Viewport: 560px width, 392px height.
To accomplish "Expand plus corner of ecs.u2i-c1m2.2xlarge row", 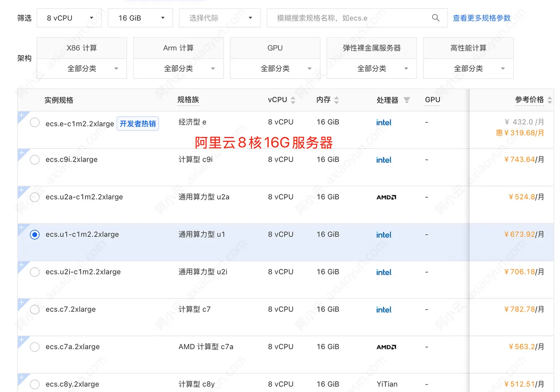I will tap(22, 265).
